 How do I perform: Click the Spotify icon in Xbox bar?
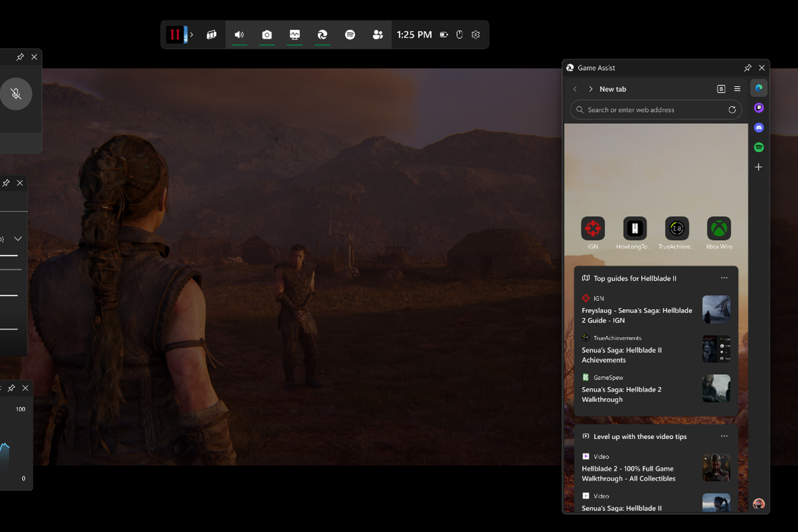350,34
